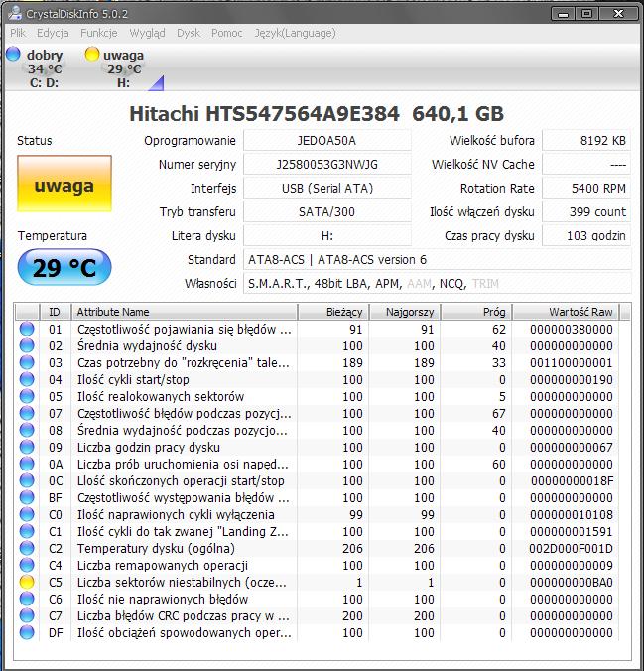Click the status orb for attribute 0A

point(27,464)
